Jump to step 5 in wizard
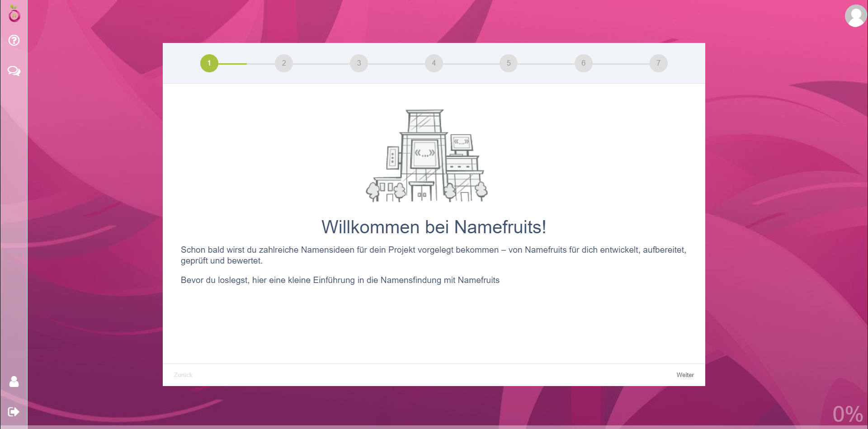 tap(509, 63)
